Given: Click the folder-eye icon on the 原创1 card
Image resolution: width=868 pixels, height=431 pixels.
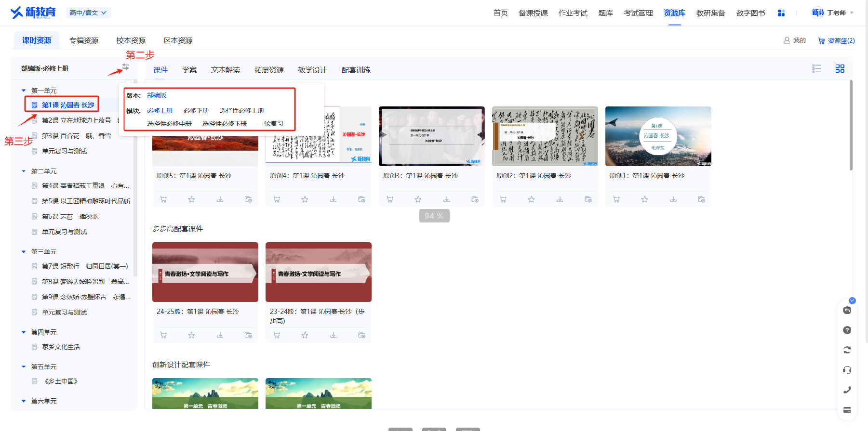Looking at the screenshot, I should click(x=701, y=199).
